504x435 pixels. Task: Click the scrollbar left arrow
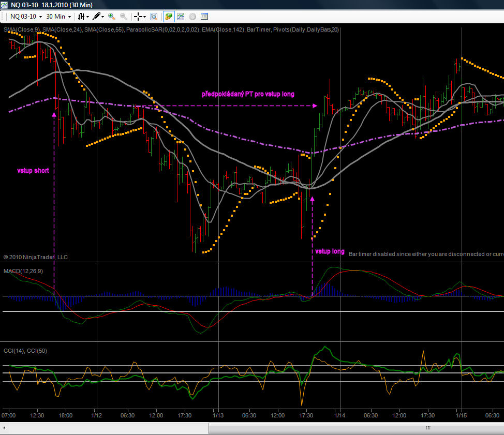pyautogui.click(x=4, y=428)
